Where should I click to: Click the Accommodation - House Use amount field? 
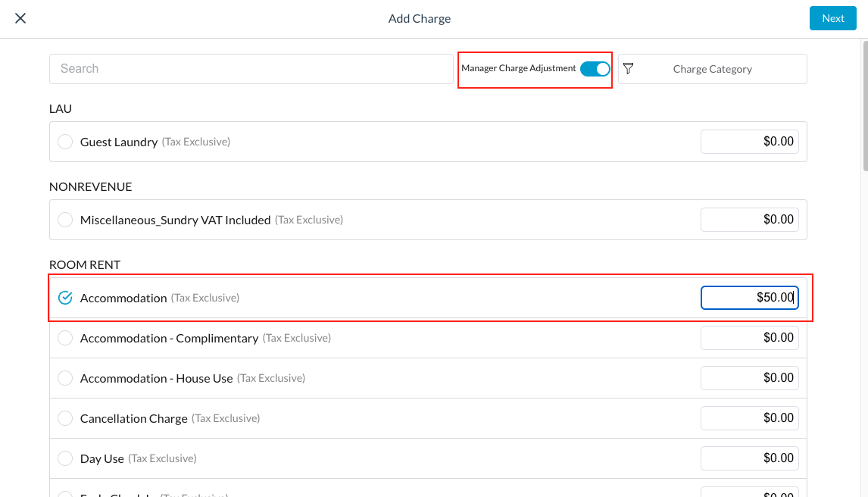(749, 378)
